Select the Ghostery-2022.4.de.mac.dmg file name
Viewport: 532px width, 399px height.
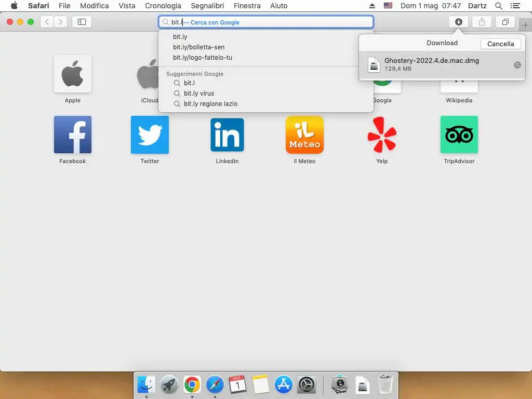click(432, 60)
